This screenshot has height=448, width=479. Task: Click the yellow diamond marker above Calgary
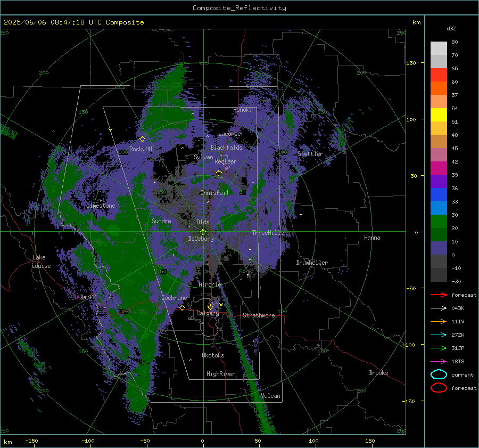click(x=210, y=307)
